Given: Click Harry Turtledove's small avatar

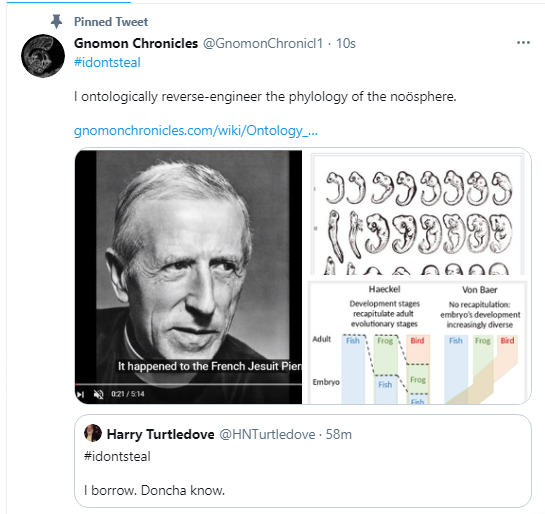Looking at the screenshot, I should (x=93, y=433).
